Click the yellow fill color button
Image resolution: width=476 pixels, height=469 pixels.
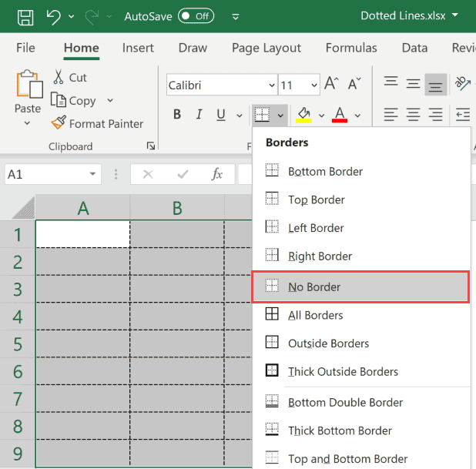(x=303, y=115)
